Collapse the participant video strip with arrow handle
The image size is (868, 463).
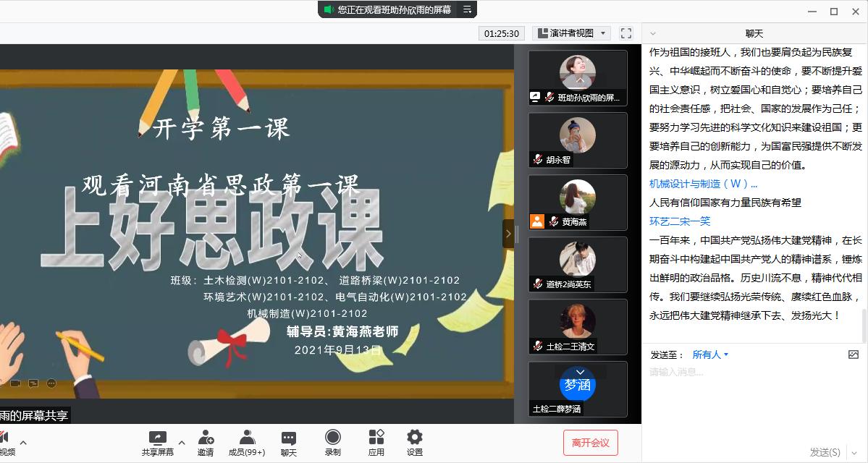(508, 234)
